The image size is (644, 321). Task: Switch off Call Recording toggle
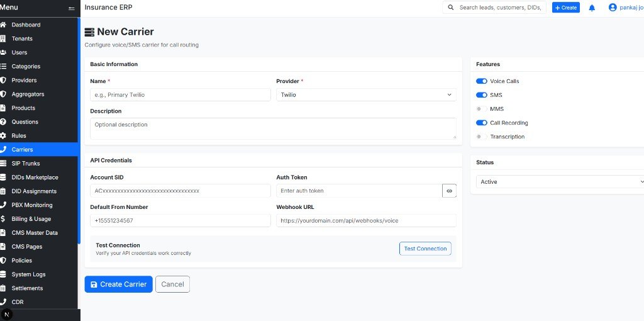pos(481,123)
